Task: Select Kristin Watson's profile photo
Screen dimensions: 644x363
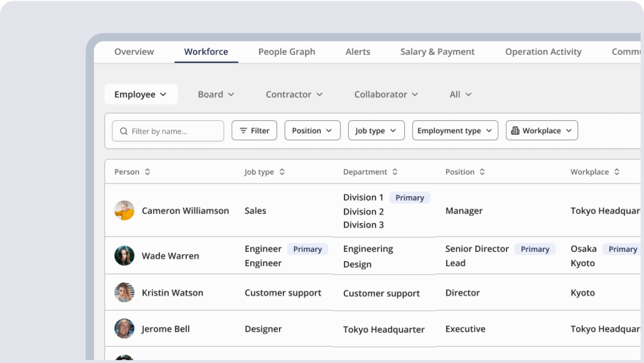Action: (124, 292)
